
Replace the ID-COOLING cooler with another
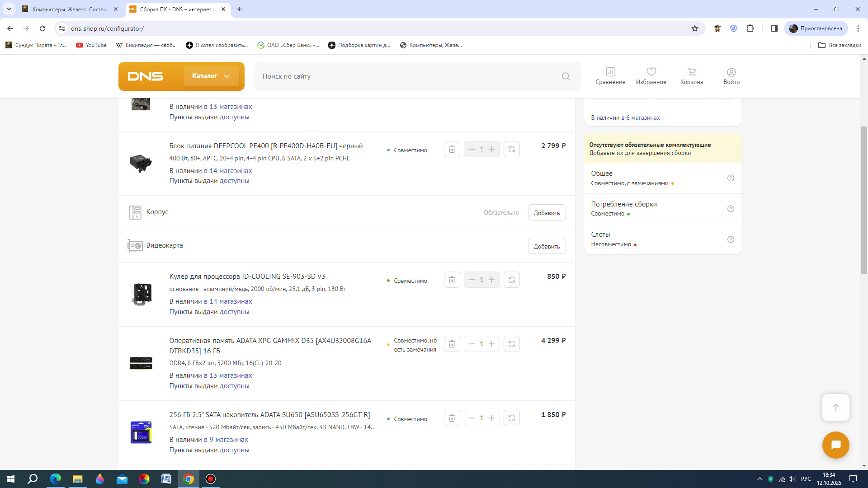pyautogui.click(x=511, y=280)
